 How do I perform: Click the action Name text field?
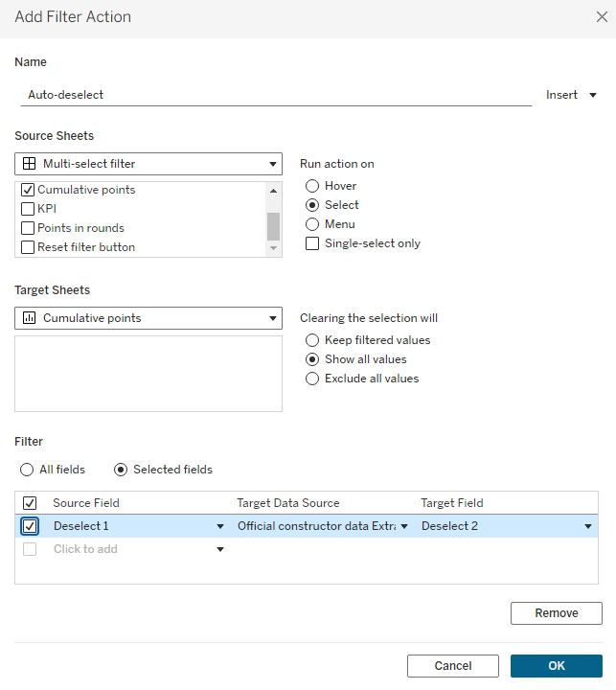coord(275,95)
